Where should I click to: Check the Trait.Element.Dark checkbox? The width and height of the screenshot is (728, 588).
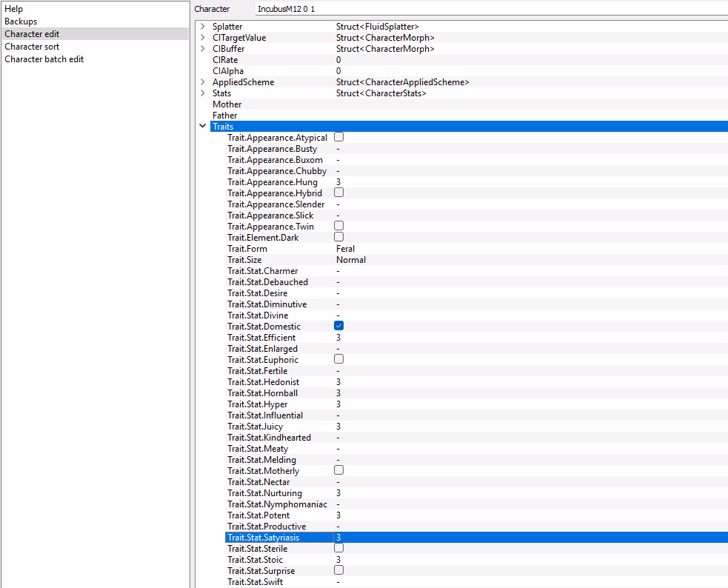click(338, 237)
